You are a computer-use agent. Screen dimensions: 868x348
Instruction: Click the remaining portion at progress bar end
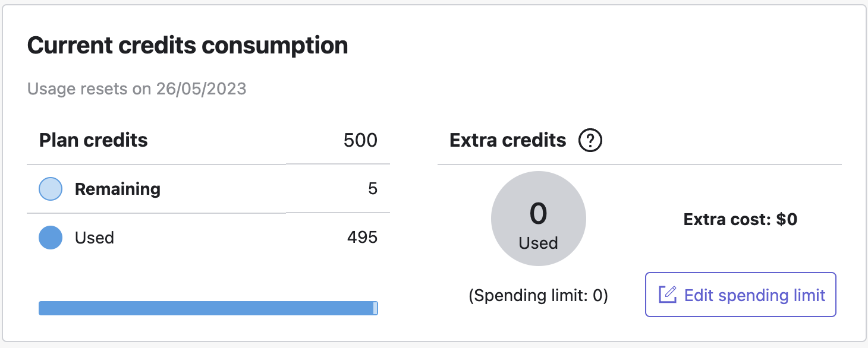click(x=375, y=308)
